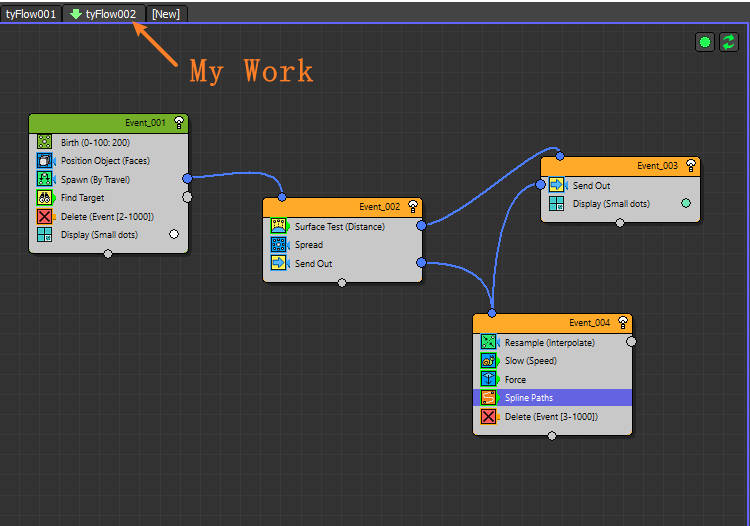The image size is (750, 526).
Task: Click the green refresh arrows button
Action: point(728,43)
